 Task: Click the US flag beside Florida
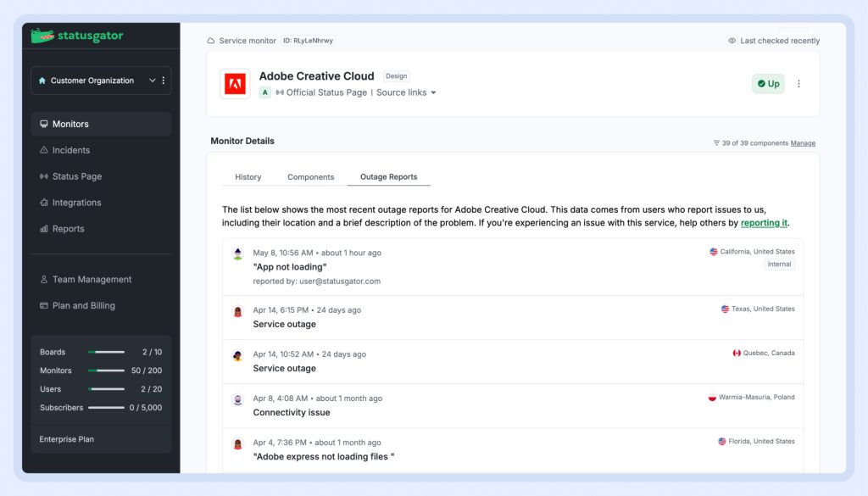[x=722, y=442]
